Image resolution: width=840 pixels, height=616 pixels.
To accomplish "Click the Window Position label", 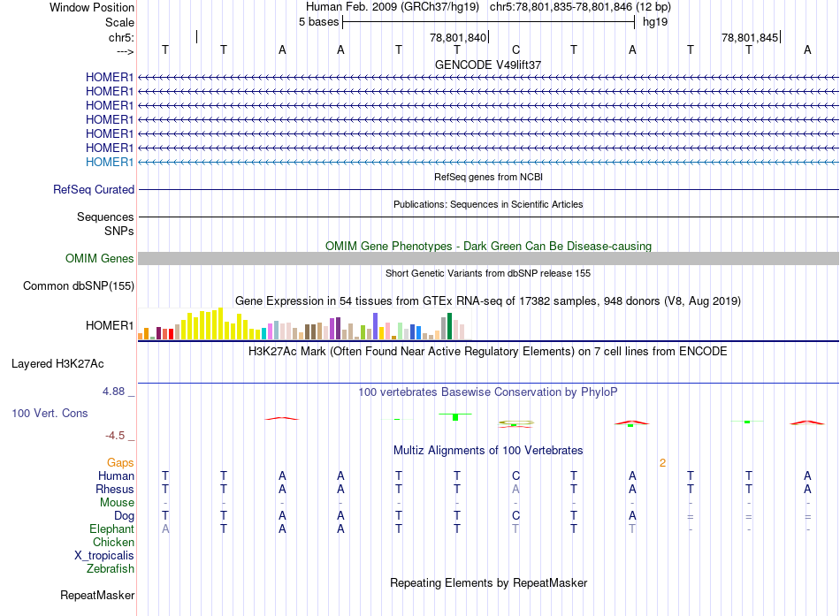I will tap(92, 7).
